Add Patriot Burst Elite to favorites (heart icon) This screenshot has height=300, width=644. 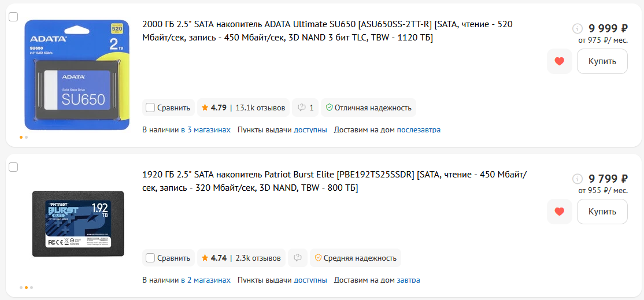[559, 212]
